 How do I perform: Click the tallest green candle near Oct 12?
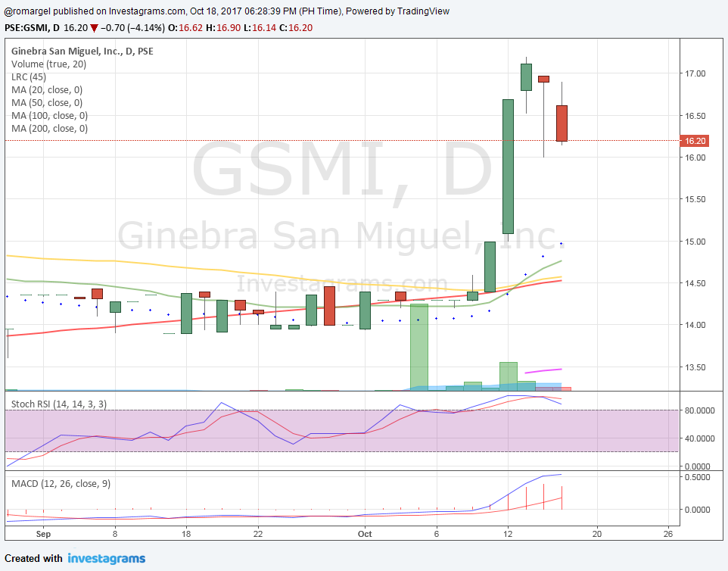508,167
